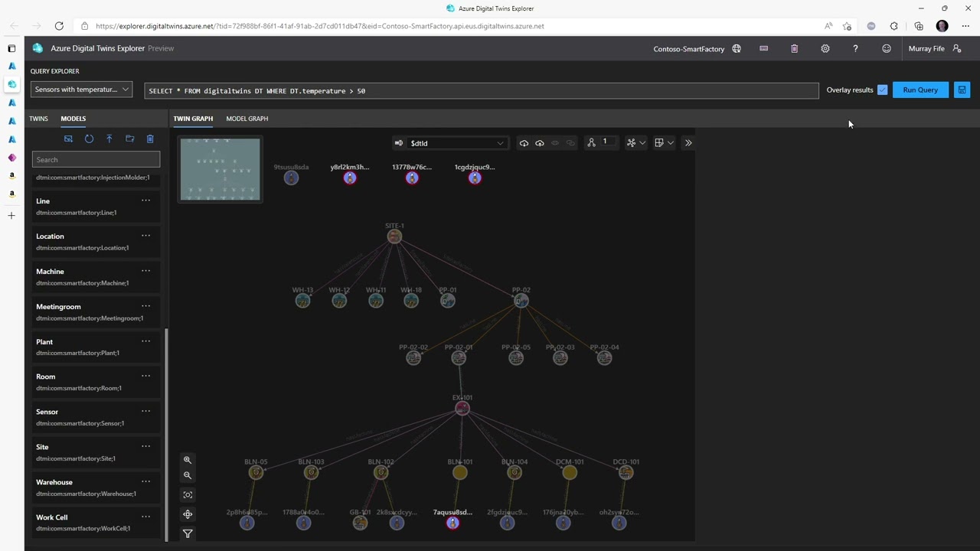Open the feedback smiley icon

[887, 48]
